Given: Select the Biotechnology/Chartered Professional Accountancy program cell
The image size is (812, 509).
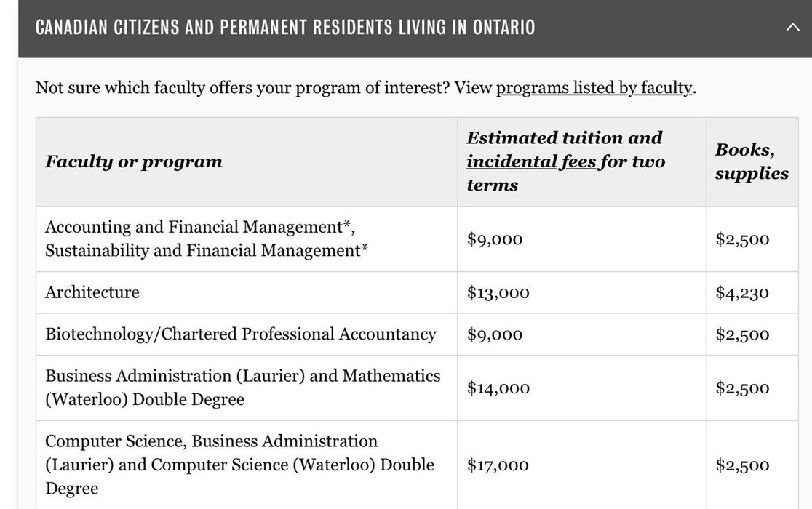Looking at the screenshot, I should coord(240,334).
